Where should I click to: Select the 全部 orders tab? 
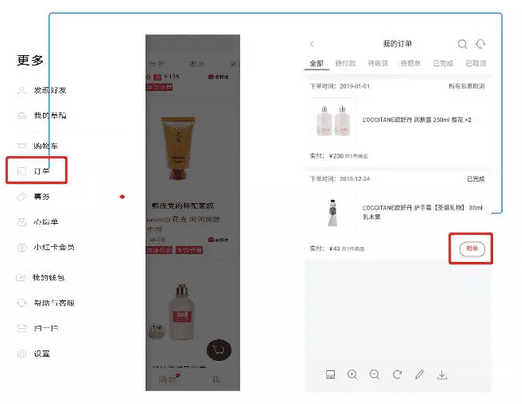click(x=316, y=63)
